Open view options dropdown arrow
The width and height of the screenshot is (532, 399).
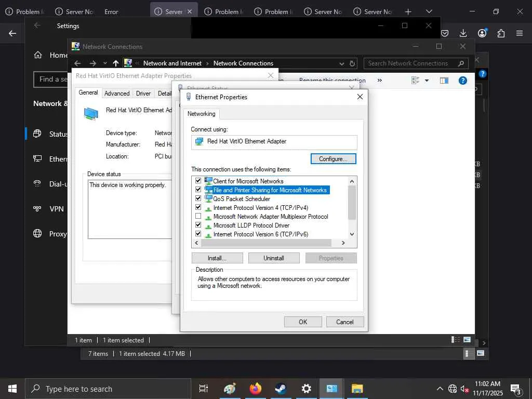click(x=427, y=81)
